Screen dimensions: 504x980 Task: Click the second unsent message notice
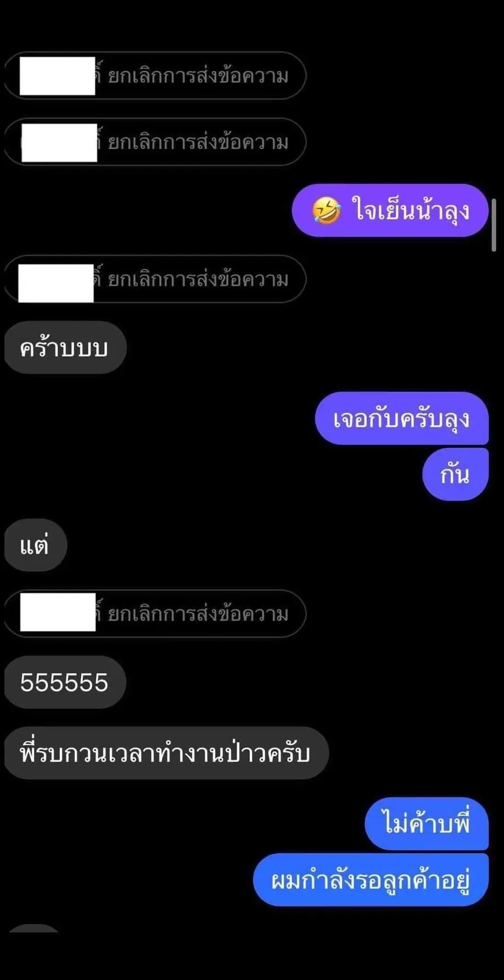pyautogui.click(x=155, y=142)
